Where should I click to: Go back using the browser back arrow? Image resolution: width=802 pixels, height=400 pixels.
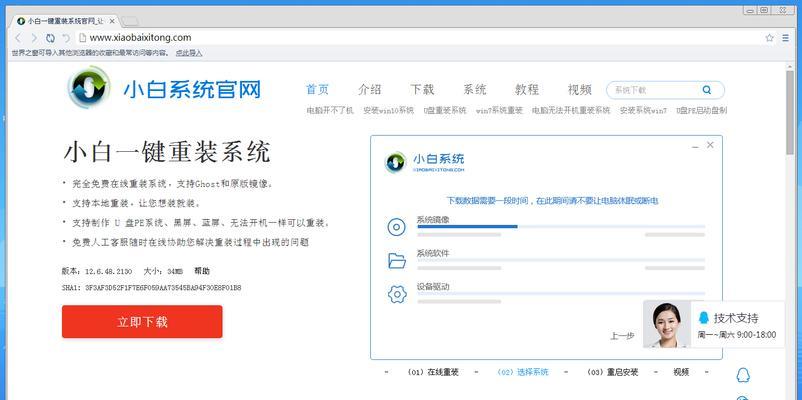point(18,38)
